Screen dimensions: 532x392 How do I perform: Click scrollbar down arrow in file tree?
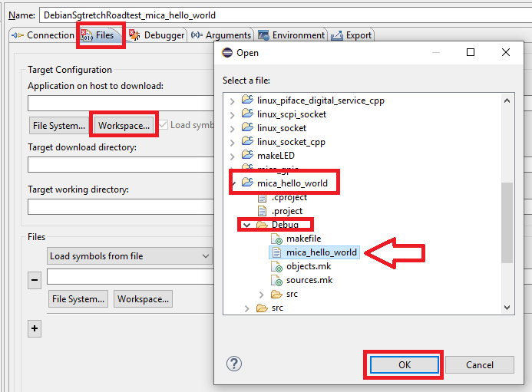pyautogui.click(x=507, y=308)
